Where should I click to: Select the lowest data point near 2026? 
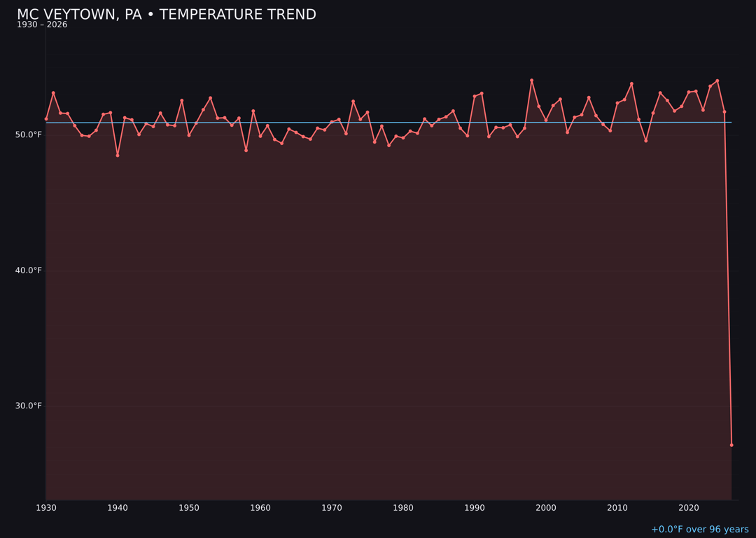click(733, 444)
